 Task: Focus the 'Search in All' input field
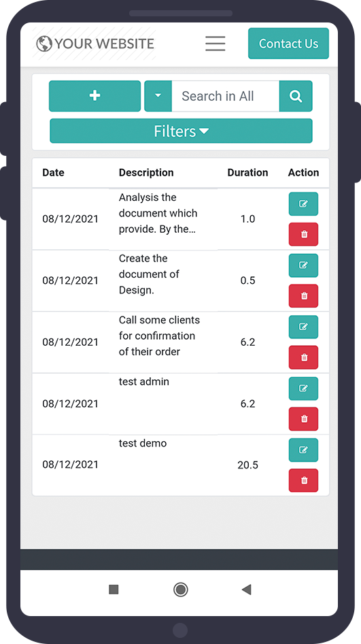(x=226, y=96)
